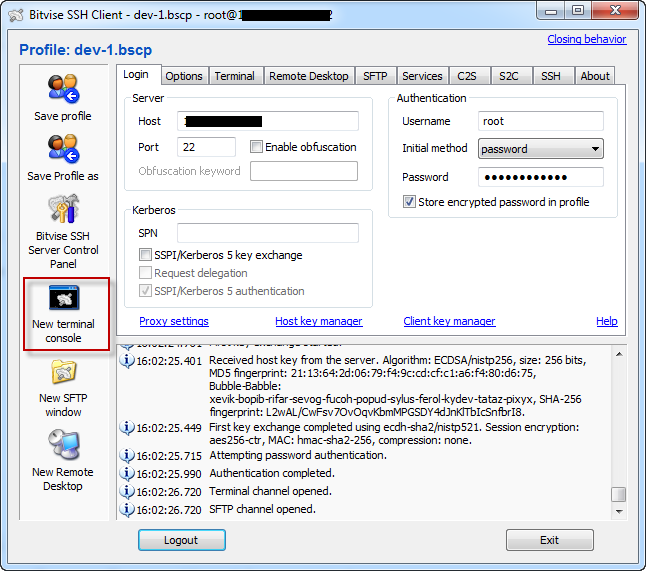Click info icon of Authentication completed entry
The height and width of the screenshot is (571, 646).
coord(127,473)
